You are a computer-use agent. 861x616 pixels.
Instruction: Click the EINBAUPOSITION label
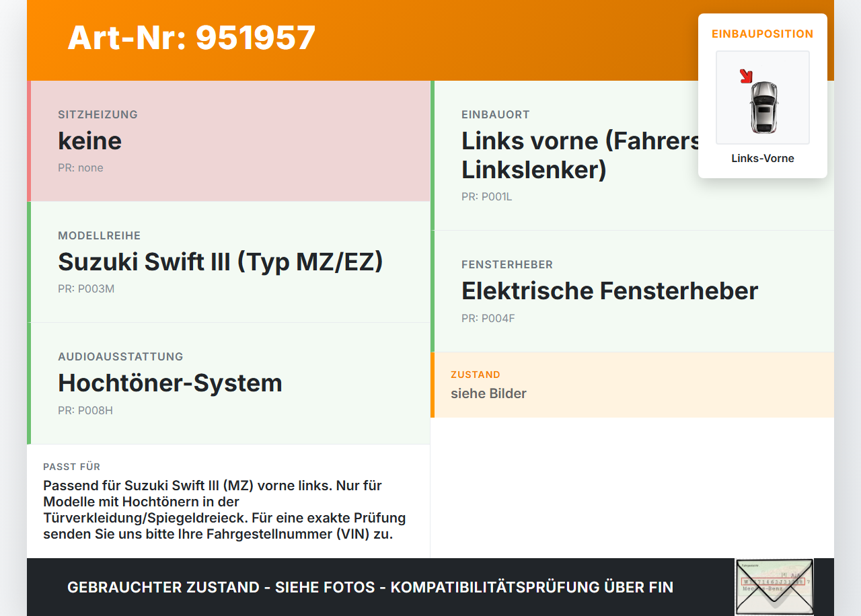point(763,34)
